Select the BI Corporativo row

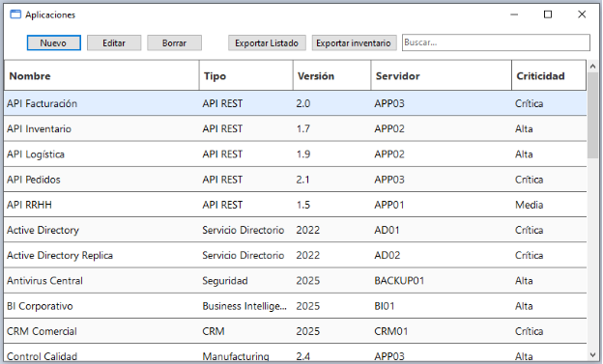tap(296, 306)
